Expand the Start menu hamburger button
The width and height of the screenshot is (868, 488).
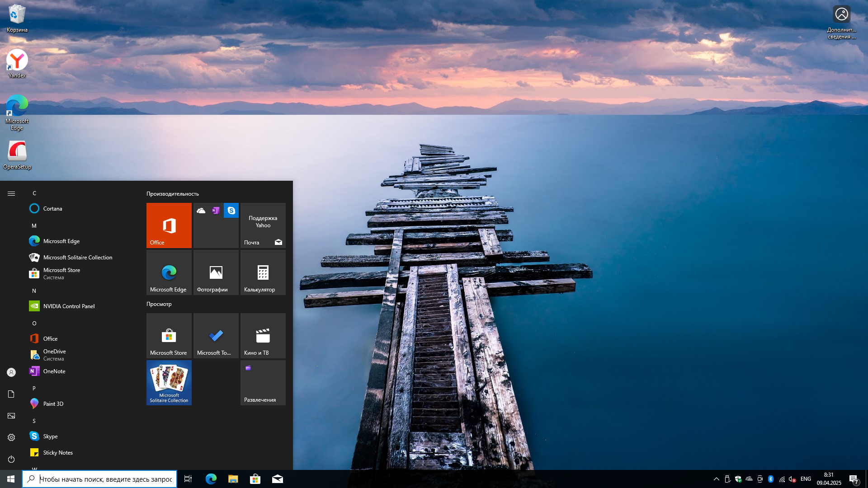(x=11, y=193)
